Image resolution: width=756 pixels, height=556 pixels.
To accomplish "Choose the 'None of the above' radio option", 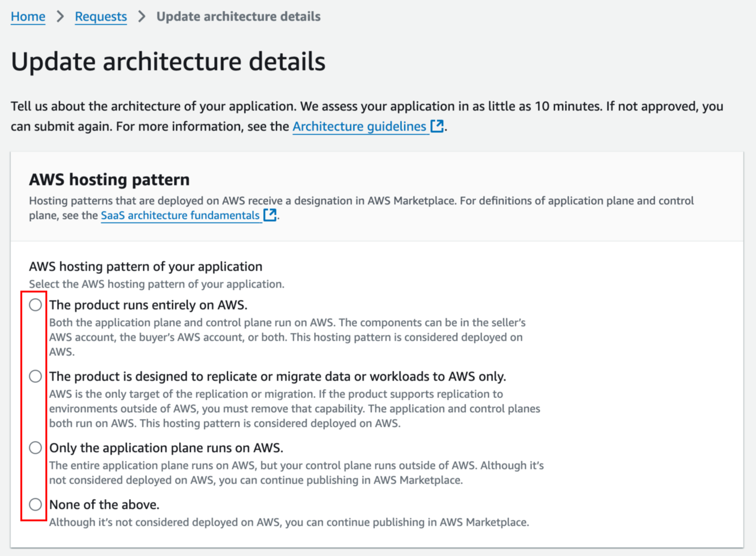I will [35, 505].
